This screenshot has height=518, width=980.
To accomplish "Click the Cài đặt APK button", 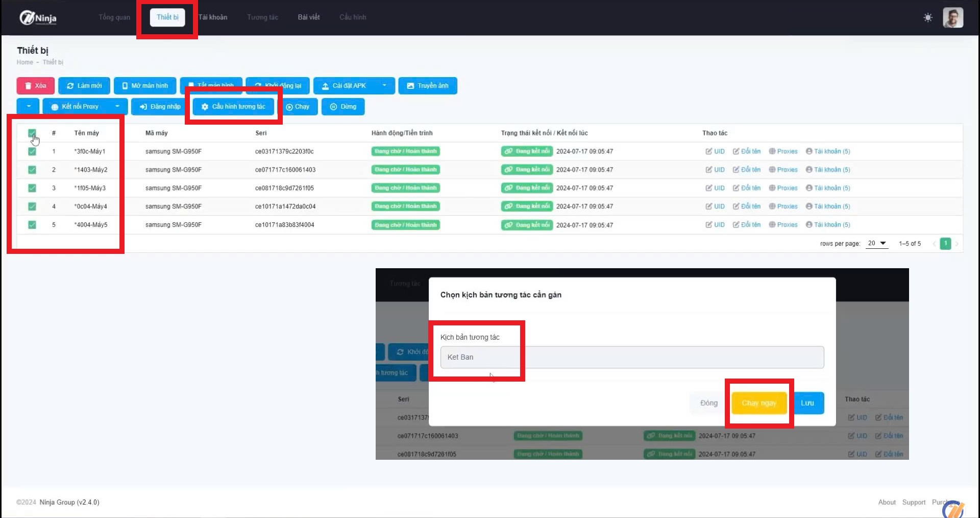I will pos(344,86).
